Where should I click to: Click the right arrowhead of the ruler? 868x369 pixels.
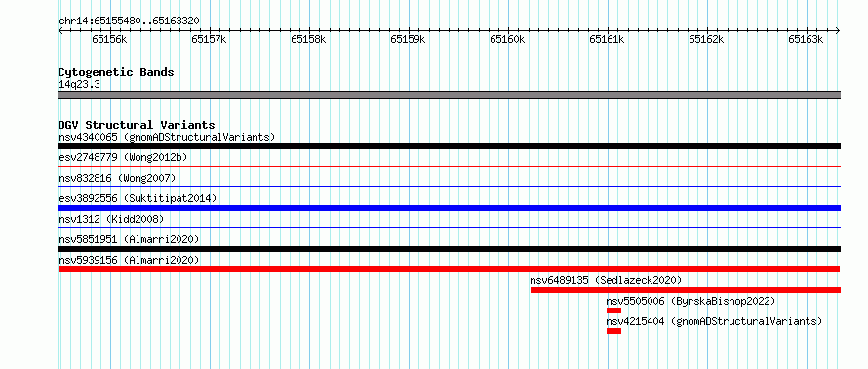(x=838, y=30)
